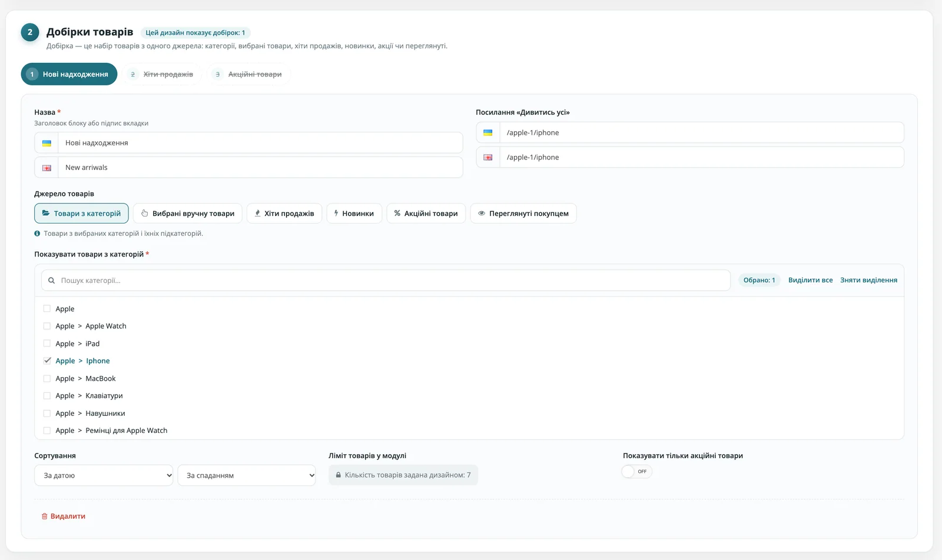Click the search magnifier icon in category search

coord(52,281)
